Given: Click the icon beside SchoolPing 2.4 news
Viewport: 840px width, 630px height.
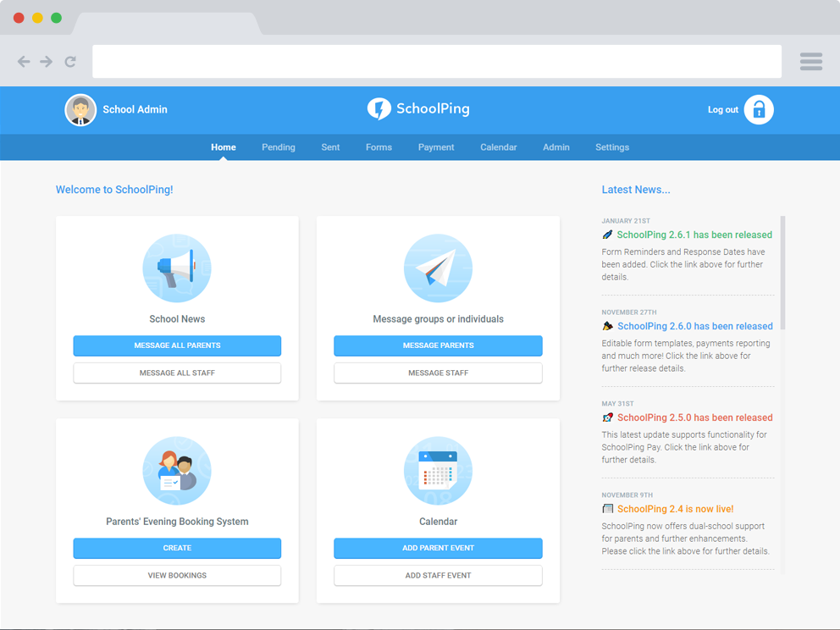Looking at the screenshot, I should (607, 509).
